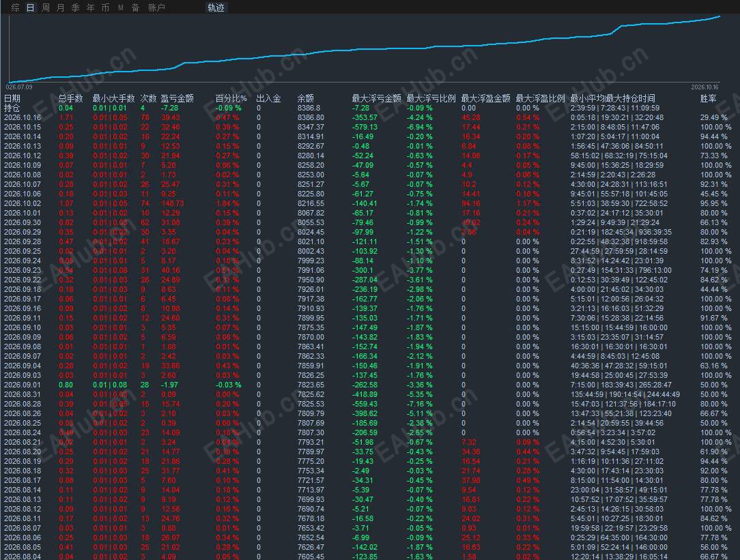Click the 持仓 row label
The height and width of the screenshot is (560, 740).
[12, 108]
